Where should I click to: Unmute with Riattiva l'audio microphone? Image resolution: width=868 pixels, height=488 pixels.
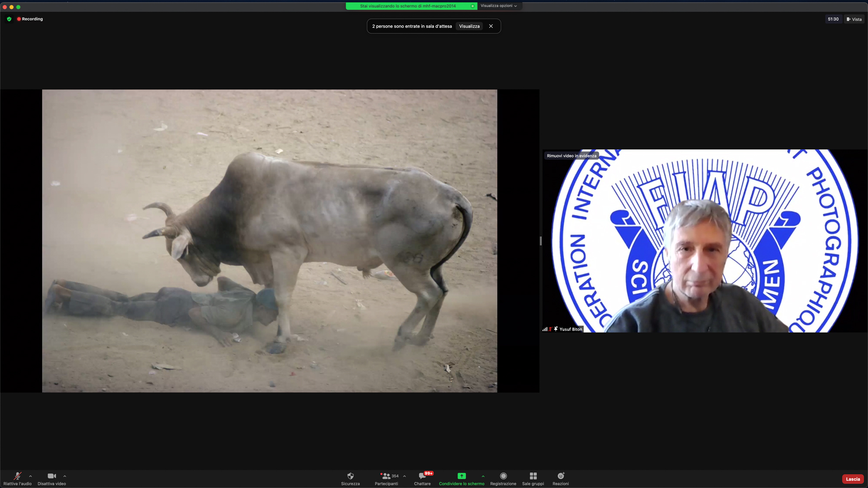click(x=17, y=476)
